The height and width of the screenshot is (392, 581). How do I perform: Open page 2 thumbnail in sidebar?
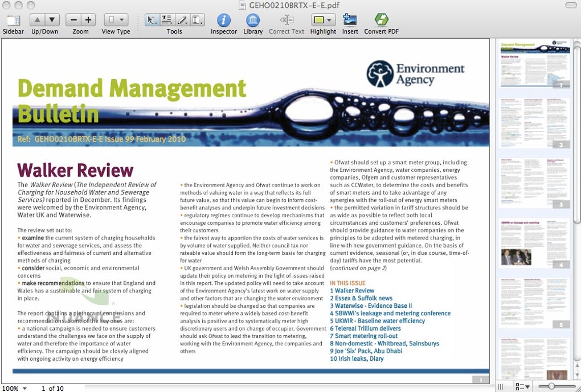point(534,123)
